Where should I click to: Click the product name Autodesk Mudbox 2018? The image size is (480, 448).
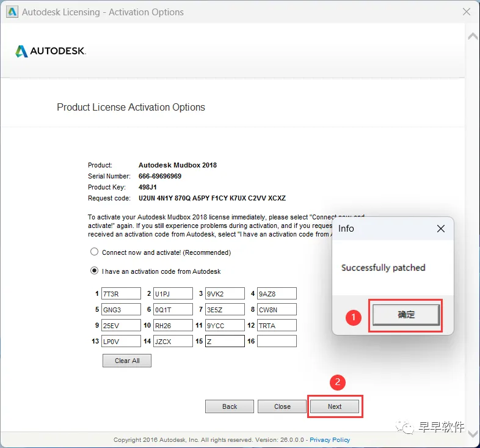pos(178,165)
